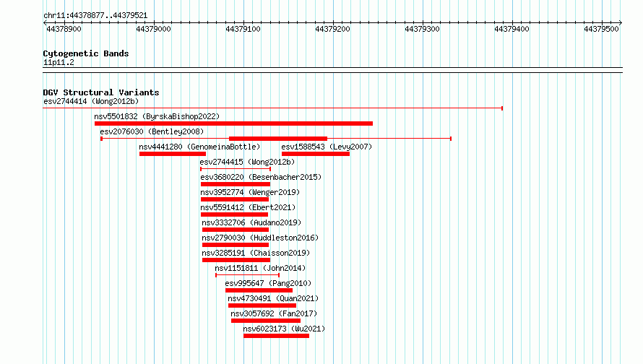Open nsv5591412 (Ebert2021) label
Image resolution: width=643 pixels, height=364 pixels.
[248, 207]
